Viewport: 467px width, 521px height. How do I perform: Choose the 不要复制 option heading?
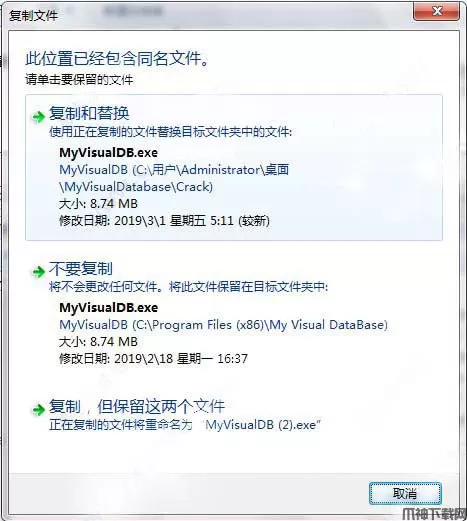pyautogui.click(x=81, y=268)
